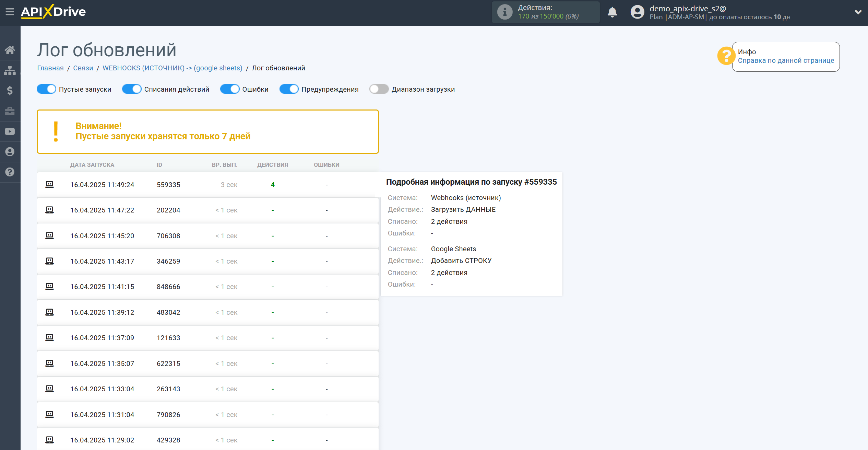Click the run icon for launch 429328
The image size is (868, 450).
tap(50, 440)
